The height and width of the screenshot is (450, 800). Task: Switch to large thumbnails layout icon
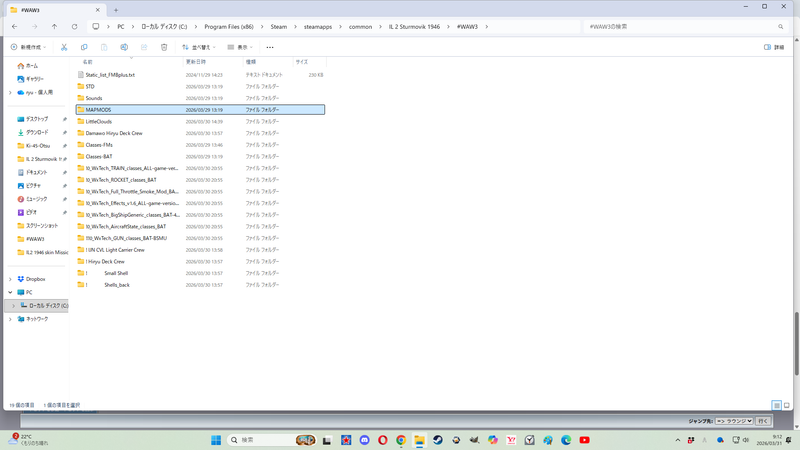[x=787, y=405]
